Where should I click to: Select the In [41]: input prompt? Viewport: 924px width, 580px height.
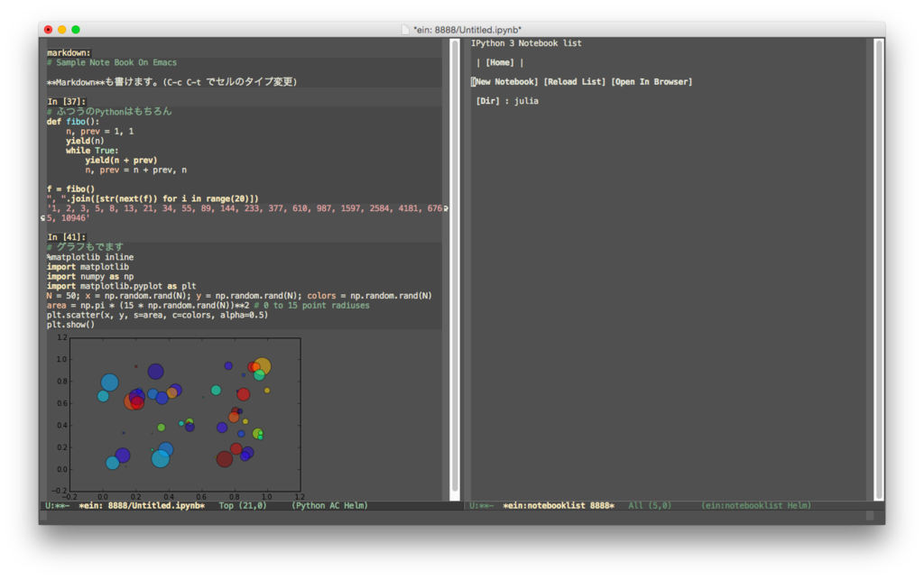click(x=66, y=236)
